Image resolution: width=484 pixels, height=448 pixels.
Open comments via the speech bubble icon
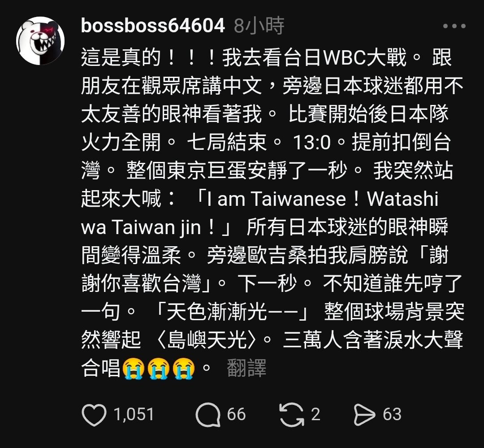click(x=208, y=414)
